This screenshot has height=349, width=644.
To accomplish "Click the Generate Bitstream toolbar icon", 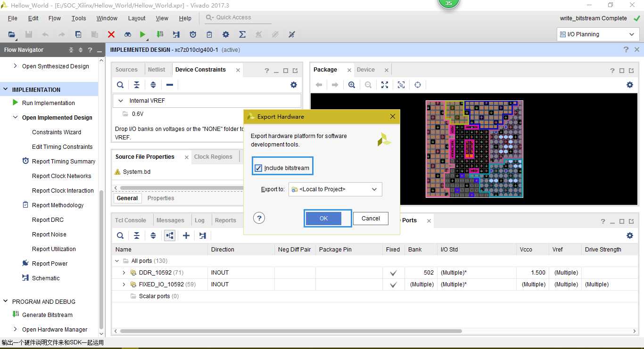I will click(160, 34).
